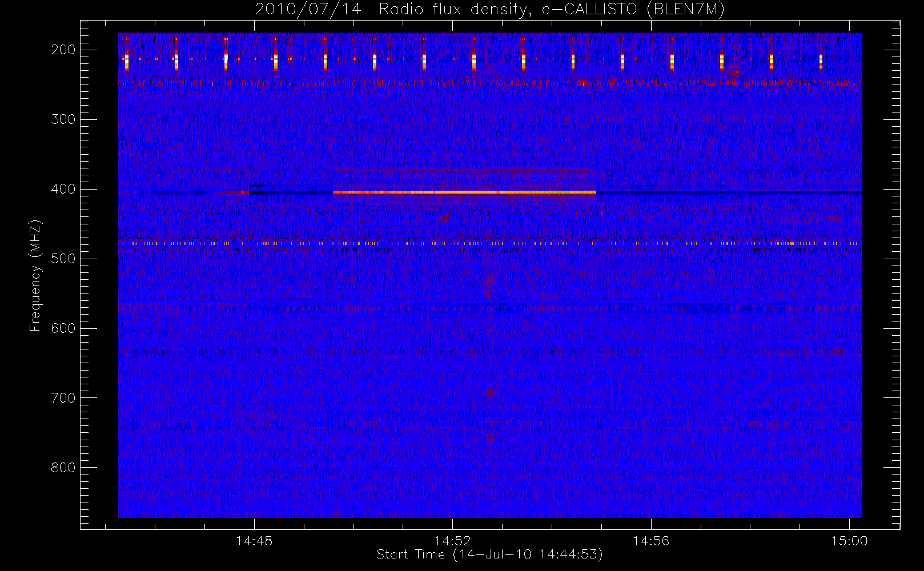Click the short red segment left of 14:48 near 400 MHz
924x571 pixels.
pos(232,192)
